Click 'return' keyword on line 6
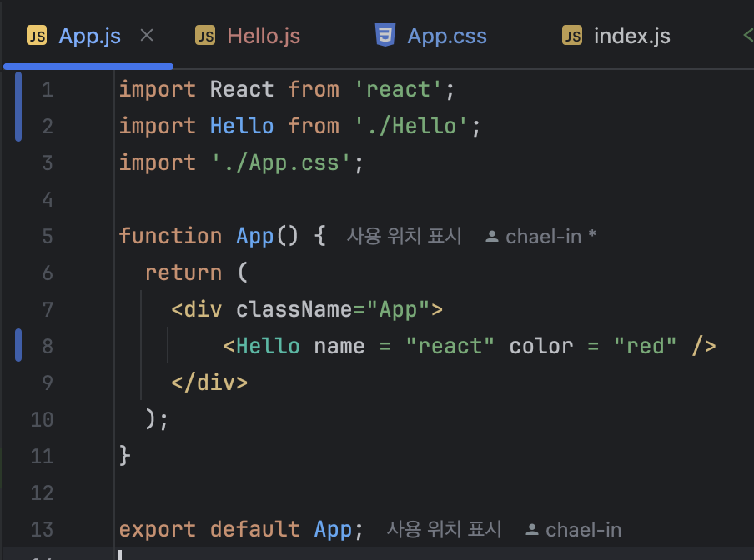The height and width of the screenshot is (560, 754). coord(183,272)
